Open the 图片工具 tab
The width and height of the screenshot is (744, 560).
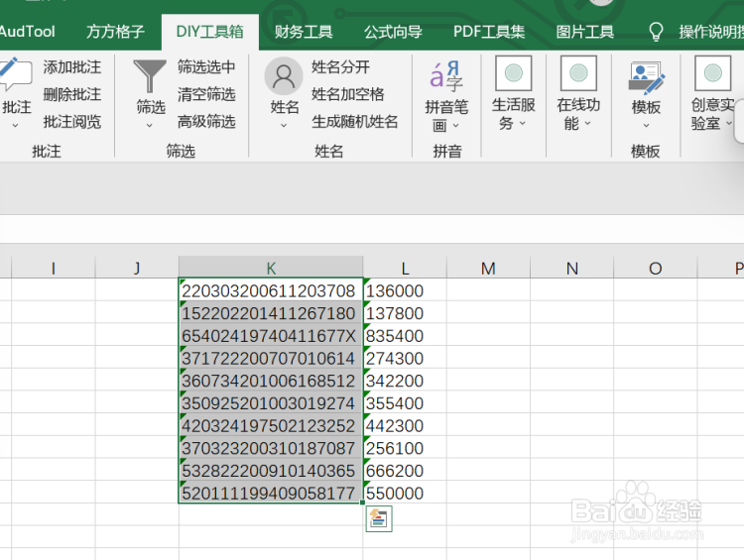tap(585, 32)
